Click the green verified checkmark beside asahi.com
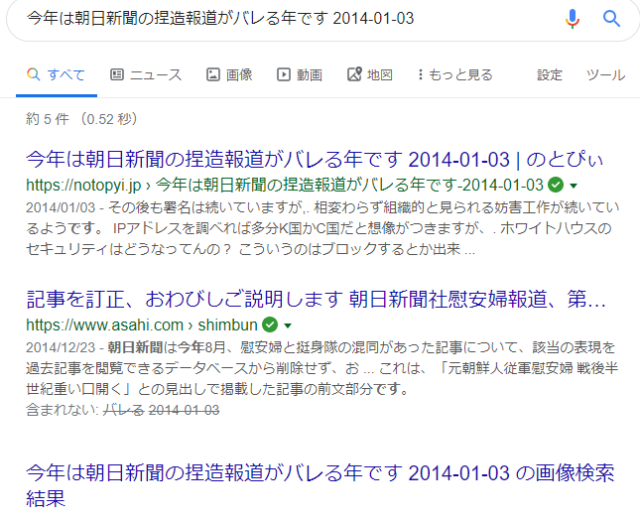640x519 pixels. (x=269, y=325)
